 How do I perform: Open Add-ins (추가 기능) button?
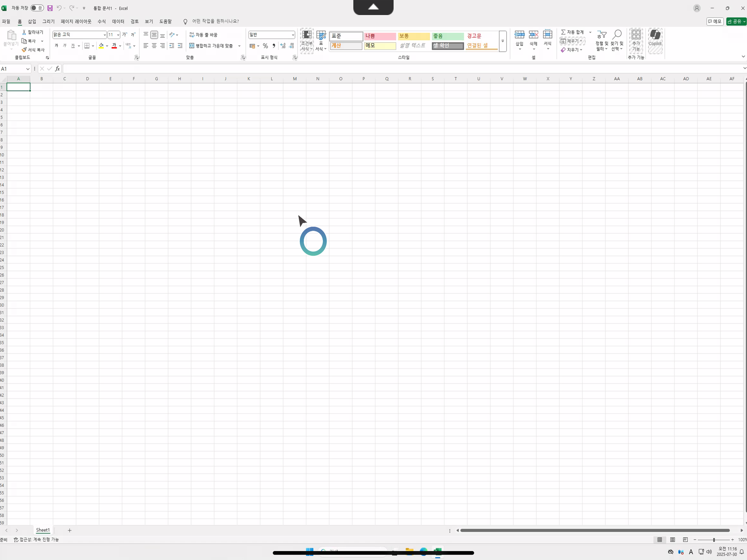tap(636, 41)
